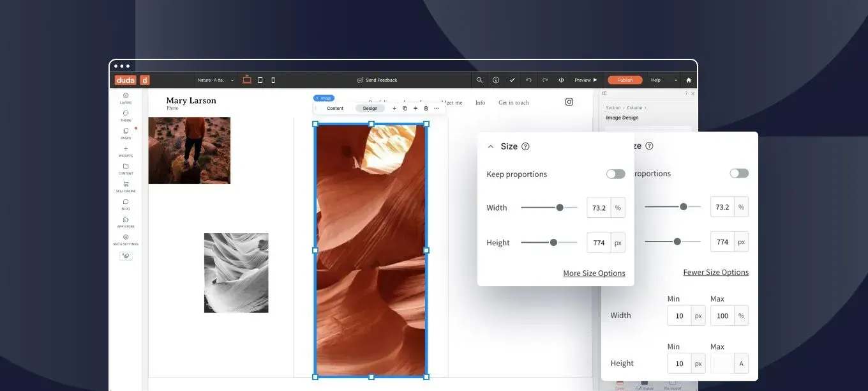Collapse the Size section in front panel
The image size is (868, 391).
[491, 146]
